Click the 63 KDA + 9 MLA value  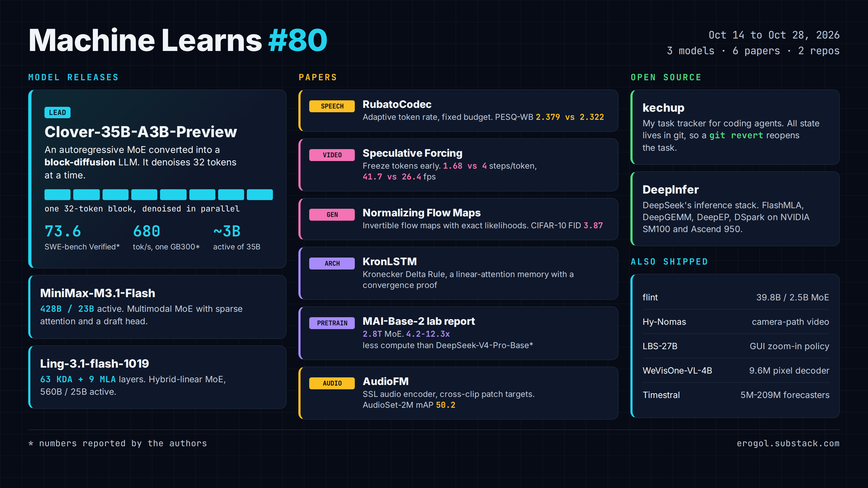coord(78,379)
